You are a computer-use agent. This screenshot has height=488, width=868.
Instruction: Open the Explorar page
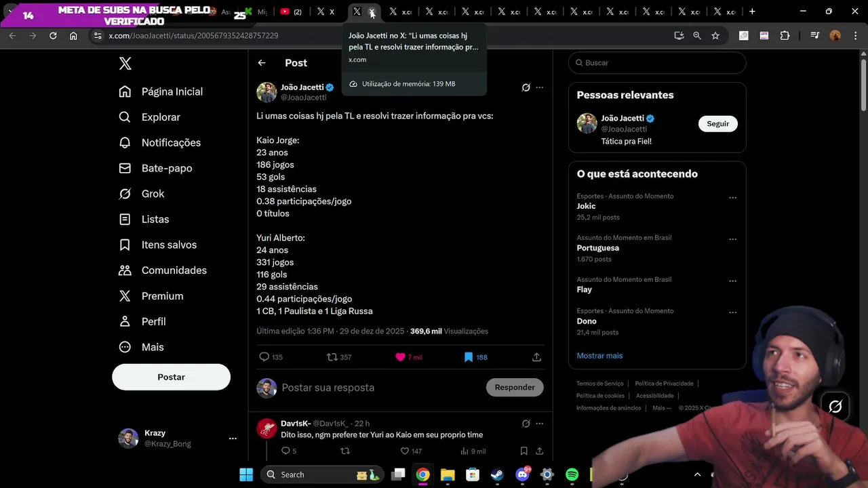coord(149,117)
